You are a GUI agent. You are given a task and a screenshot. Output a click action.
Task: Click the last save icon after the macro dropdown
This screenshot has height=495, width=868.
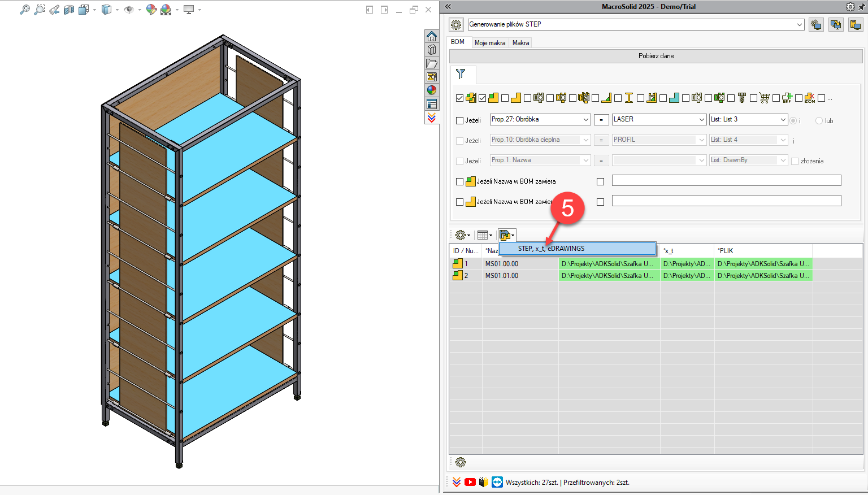click(856, 25)
